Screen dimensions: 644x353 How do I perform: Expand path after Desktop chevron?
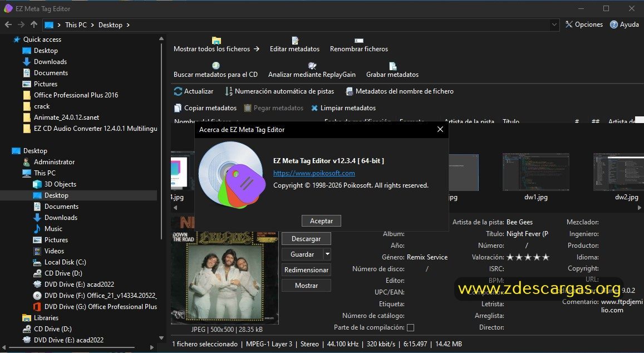pyautogui.click(x=128, y=25)
